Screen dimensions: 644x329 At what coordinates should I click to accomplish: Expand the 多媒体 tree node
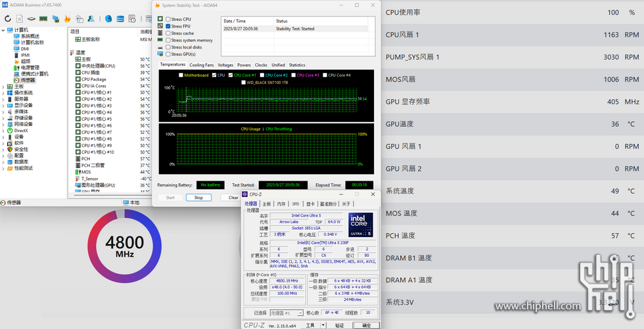(4, 112)
